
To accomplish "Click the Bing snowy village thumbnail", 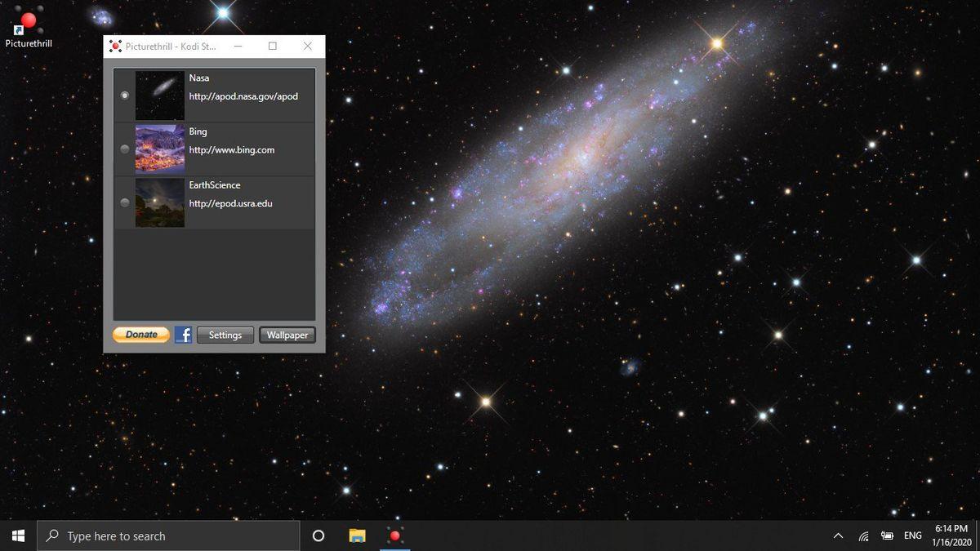I will tap(160, 149).
